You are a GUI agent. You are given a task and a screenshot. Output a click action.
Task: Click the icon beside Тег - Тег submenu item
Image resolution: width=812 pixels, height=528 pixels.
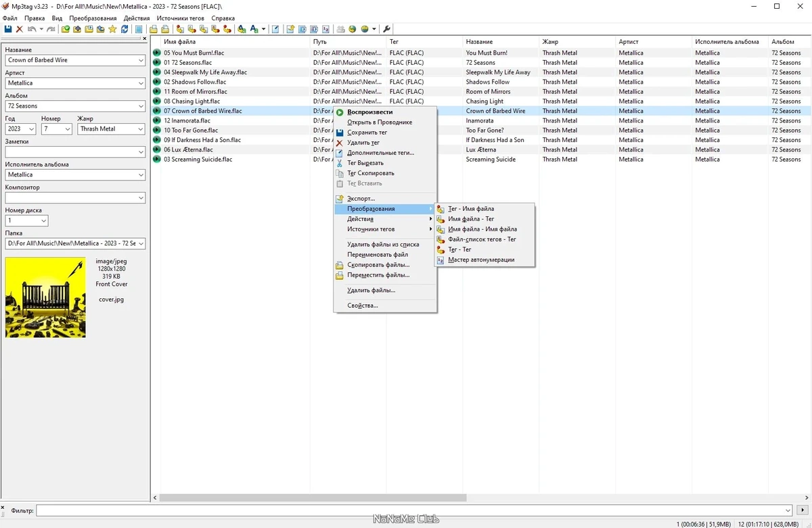tap(441, 249)
